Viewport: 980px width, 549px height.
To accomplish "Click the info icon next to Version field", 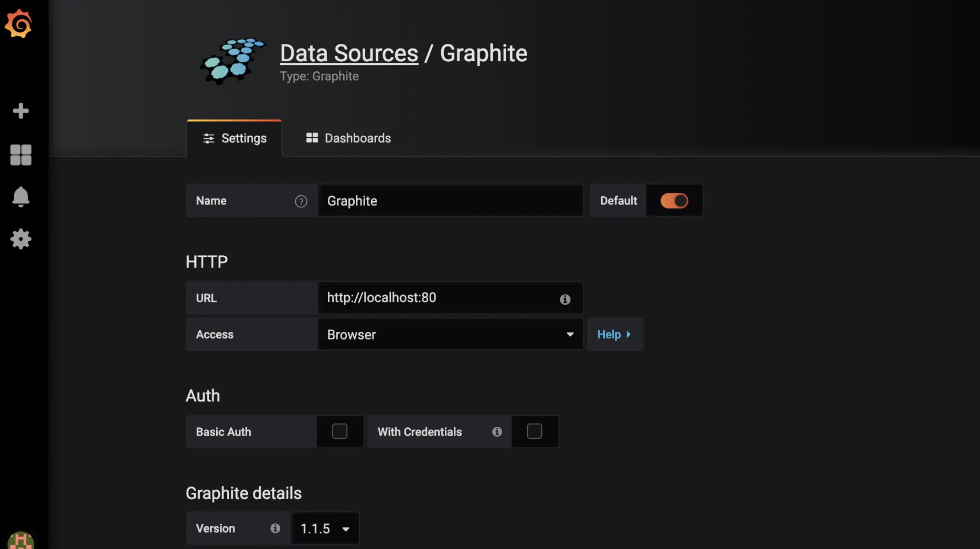I will click(x=275, y=528).
